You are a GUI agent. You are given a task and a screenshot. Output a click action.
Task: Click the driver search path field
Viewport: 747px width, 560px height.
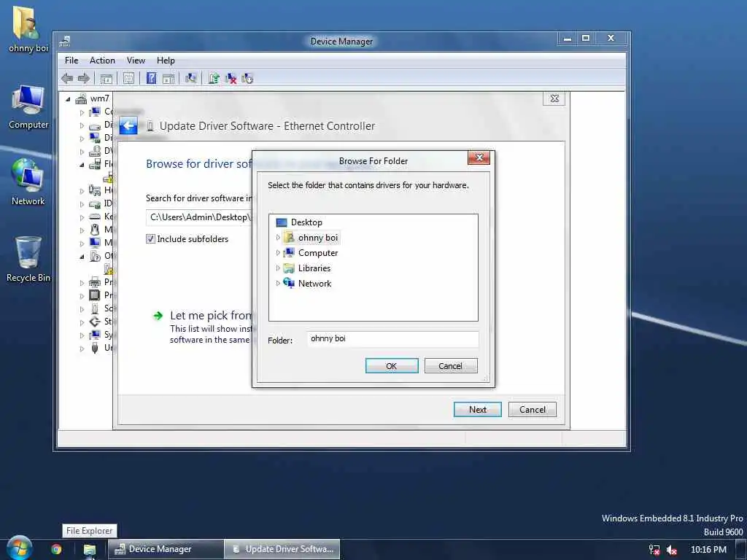point(199,217)
